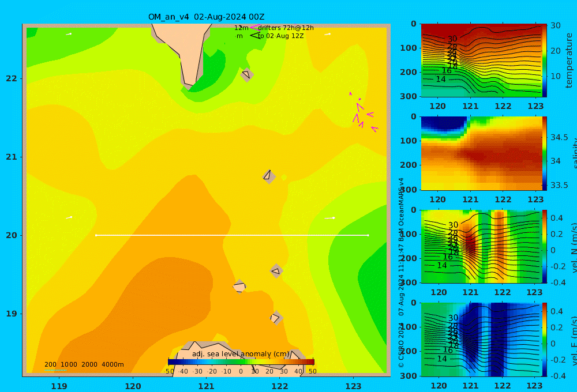577x392 pixels.
Task: Click the 'vel. N (m/s)' axis label
Action: (x=575, y=247)
